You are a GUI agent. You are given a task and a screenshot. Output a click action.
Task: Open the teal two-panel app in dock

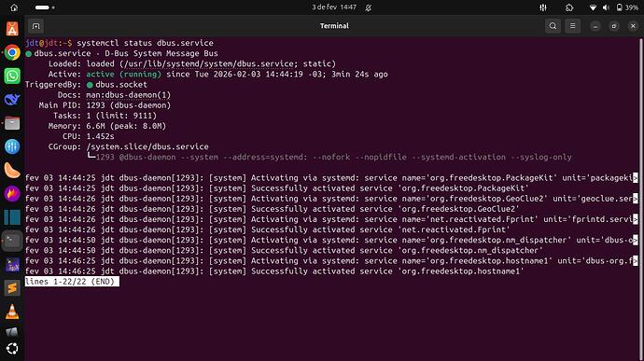[12, 217]
